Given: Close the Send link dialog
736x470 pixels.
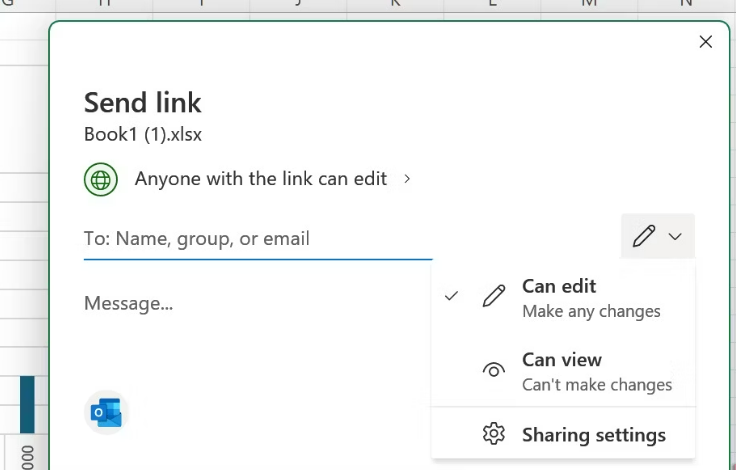Looking at the screenshot, I should [x=705, y=42].
